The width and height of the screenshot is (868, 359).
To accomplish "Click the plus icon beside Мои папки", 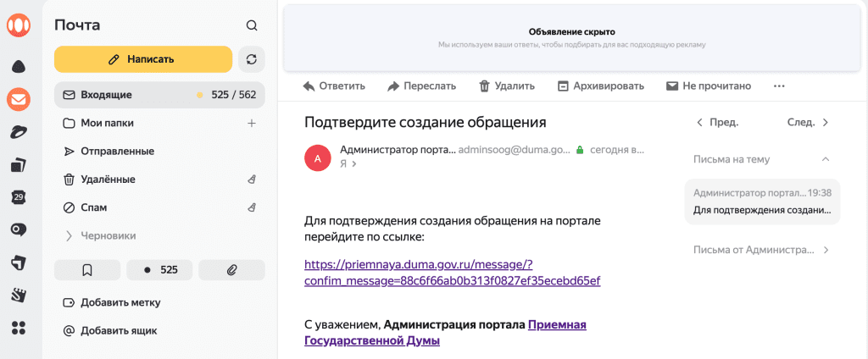I will [x=251, y=124].
